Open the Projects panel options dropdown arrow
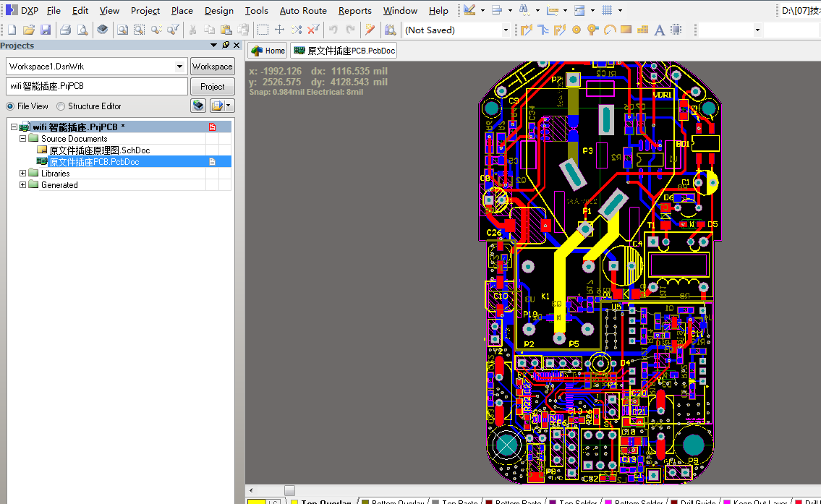821x504 pixels. (x=213, y=45)
